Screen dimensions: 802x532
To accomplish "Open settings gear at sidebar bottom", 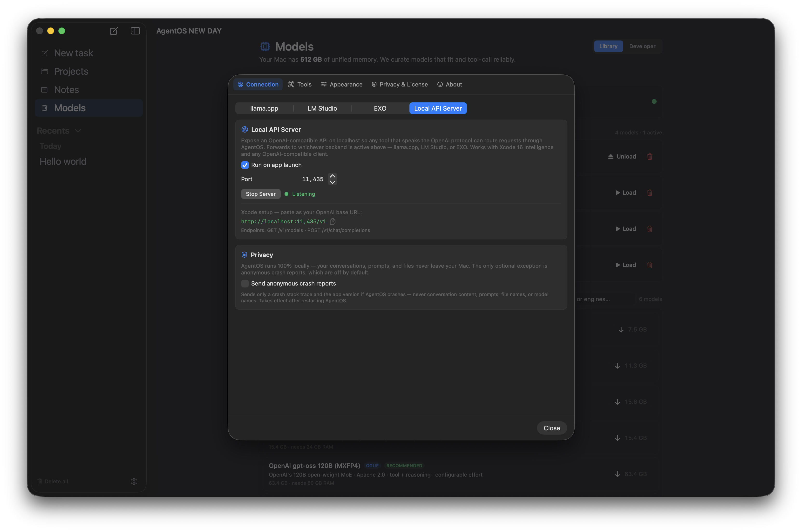I will [134, 481].
